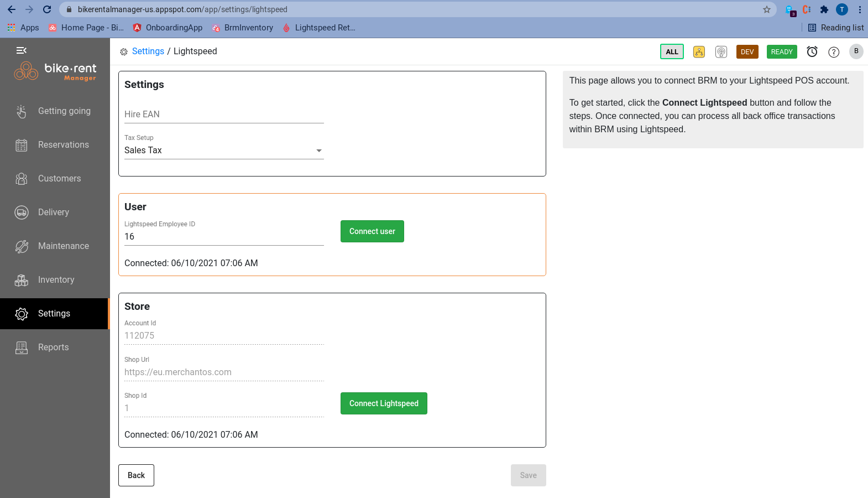Viewport: 868px width, 498px height.
Task: Open the Maintenance wrench icon
Action: (22, 246)
